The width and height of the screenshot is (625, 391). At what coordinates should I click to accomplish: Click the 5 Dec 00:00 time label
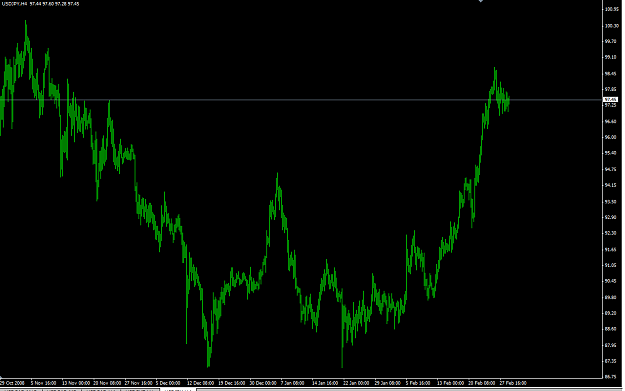pos(168,383)
